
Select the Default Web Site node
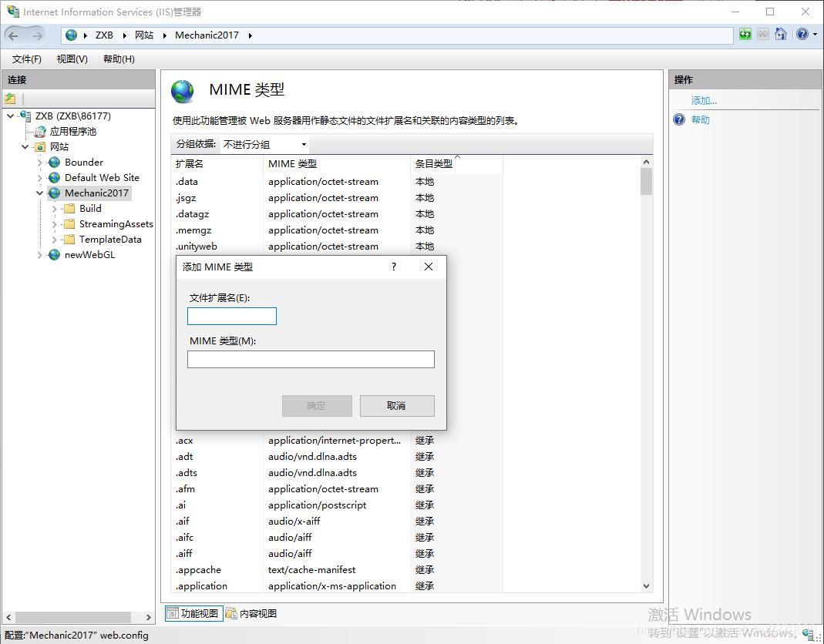(102, 177)
